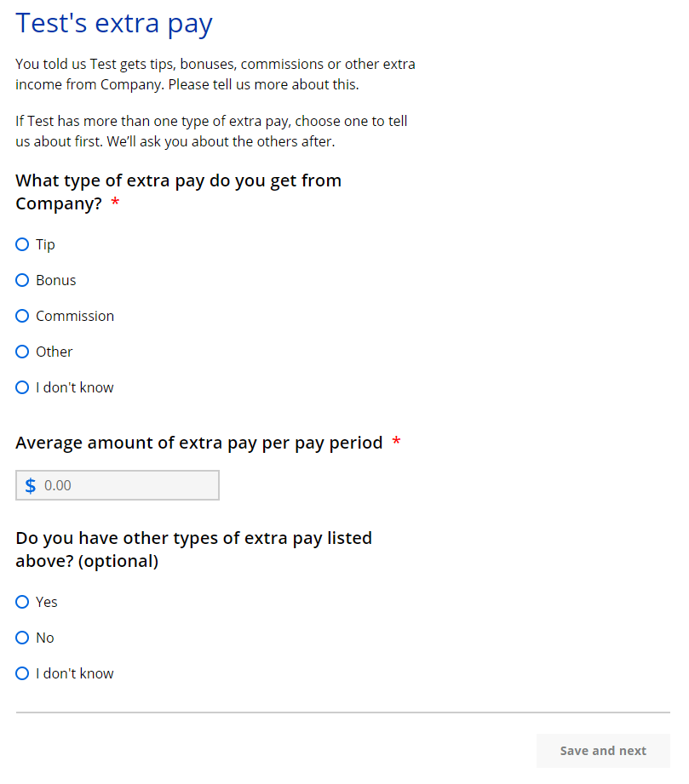Viewport: 689px width, 784px height.
Task: Click the "If Test has more than one type" paragraph
Action: point(211,131)
